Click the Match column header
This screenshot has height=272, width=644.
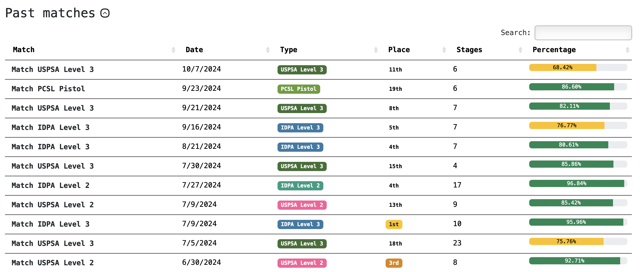point(24,50)
